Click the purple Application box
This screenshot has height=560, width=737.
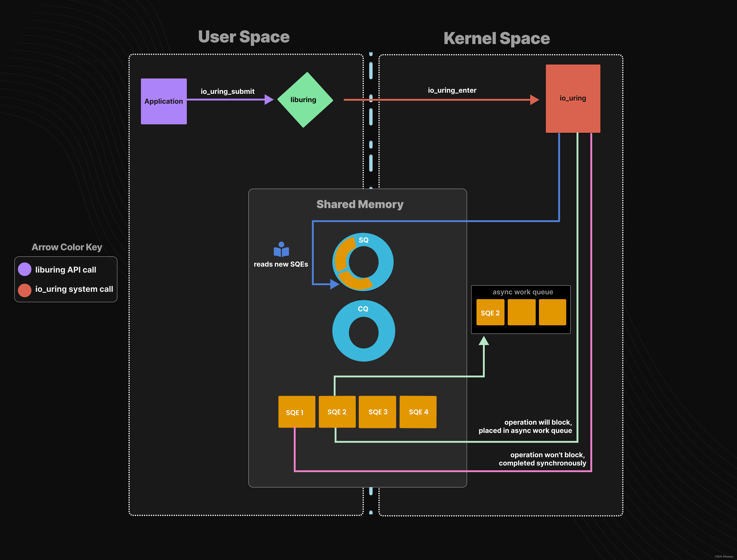point(164,101)
